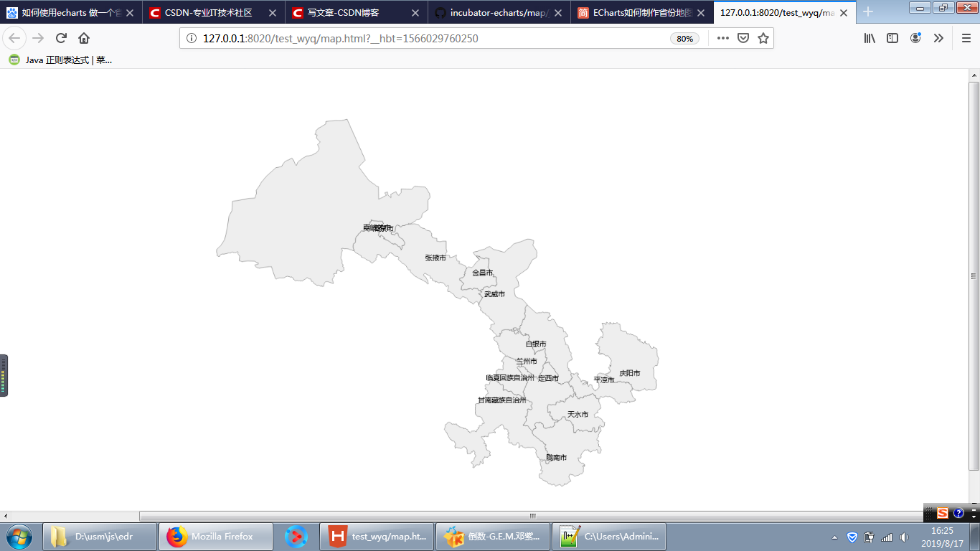Screen dimensions: 980x551
Task: Open the Firefox Library
Action: 869,38
